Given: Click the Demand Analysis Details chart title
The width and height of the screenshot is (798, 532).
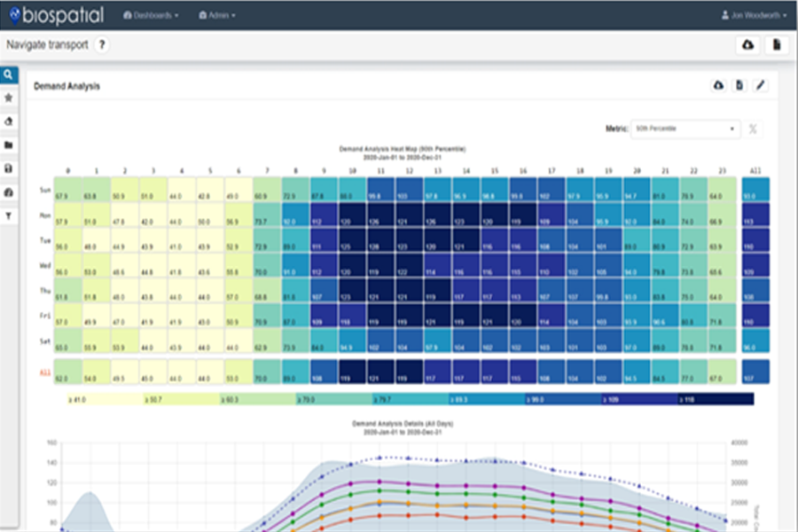Looking at the screenshot, I should (402, 423).
